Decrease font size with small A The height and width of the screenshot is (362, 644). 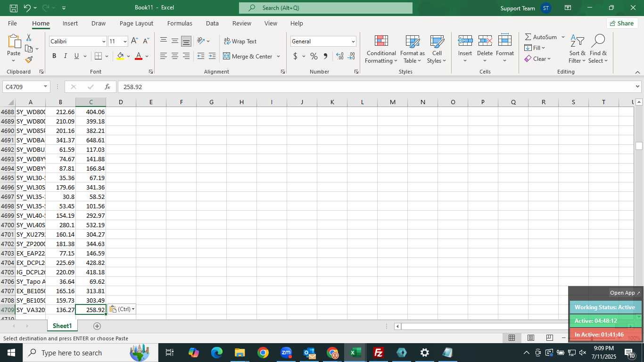146,41
